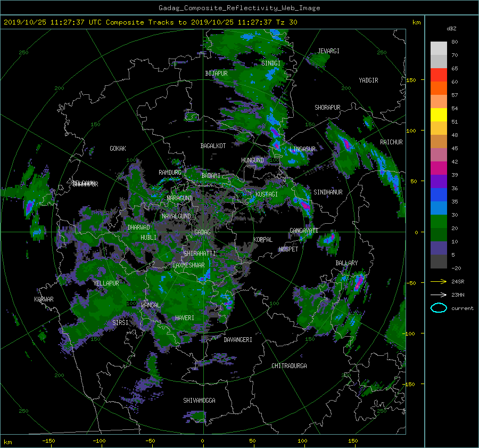Click the HAVERI city label
This screenshot has width=479, height=448.
click(185, 318)
